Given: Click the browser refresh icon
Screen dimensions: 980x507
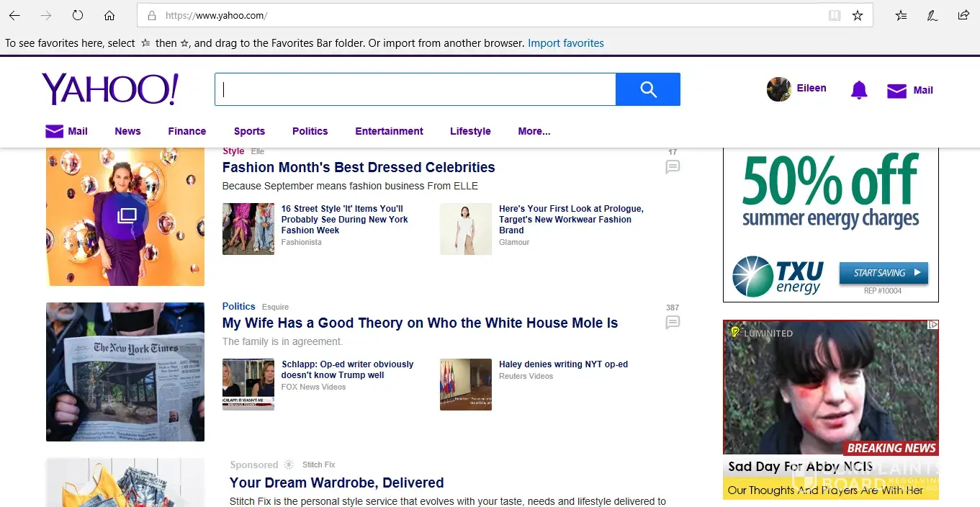Looking at the screenshot, I should pyautogui.click(x=78, y=15).
